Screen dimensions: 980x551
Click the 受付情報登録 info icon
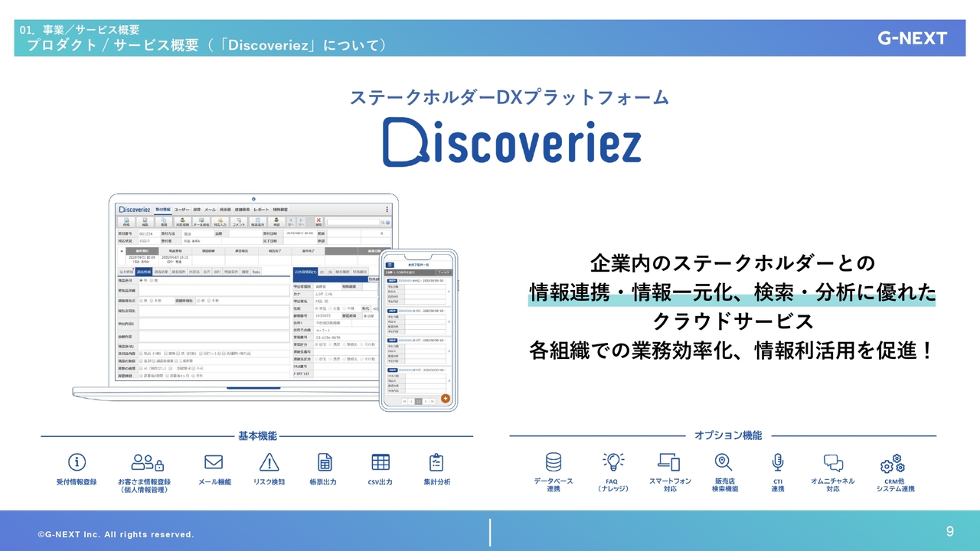click(x=77, y=462)
